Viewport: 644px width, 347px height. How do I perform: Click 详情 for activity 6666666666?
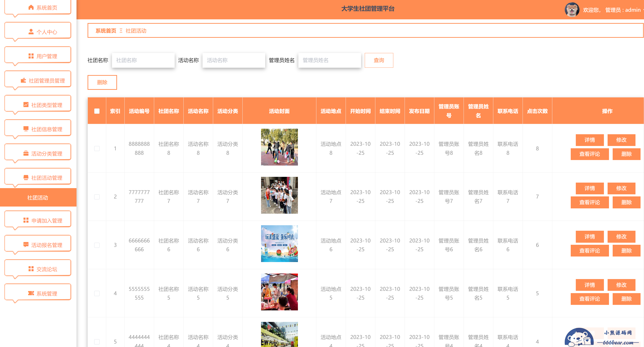pos(589,236)
